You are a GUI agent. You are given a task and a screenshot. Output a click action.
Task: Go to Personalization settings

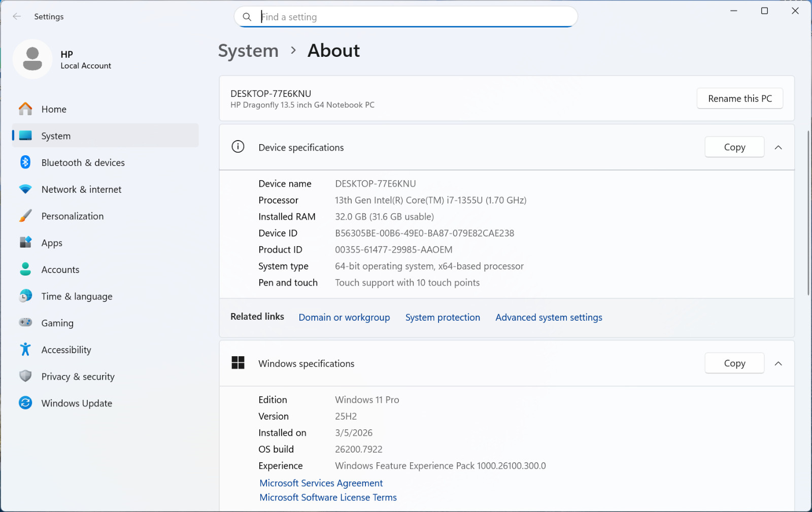[105, 216]
